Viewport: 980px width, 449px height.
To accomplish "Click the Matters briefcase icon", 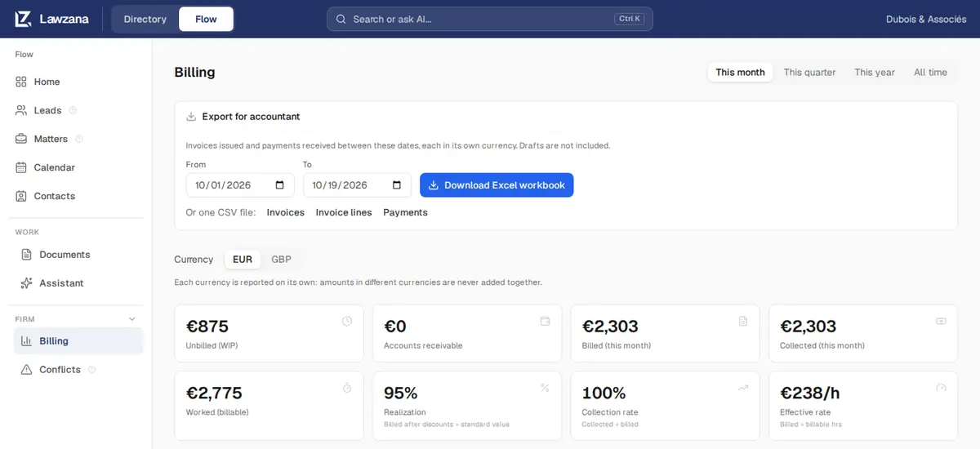I will click(21, 139).
